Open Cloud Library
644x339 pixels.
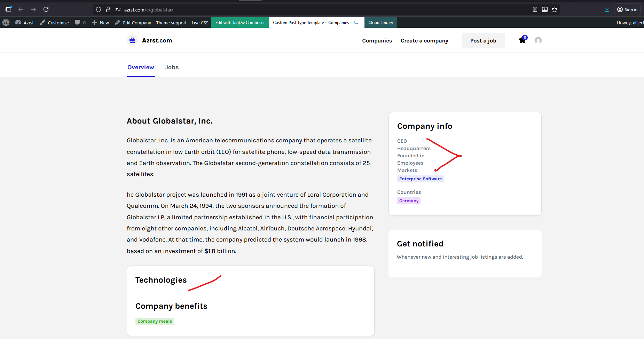pos(381,23)
